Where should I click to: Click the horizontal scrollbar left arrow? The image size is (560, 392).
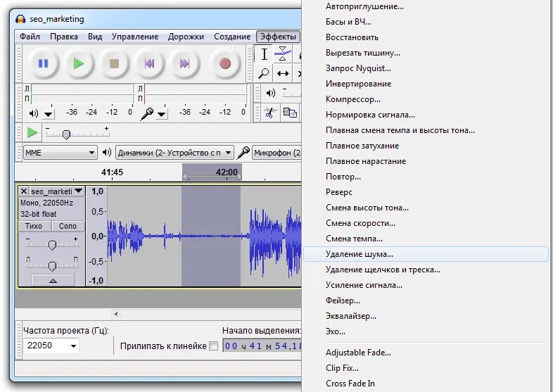click(116, 314)
